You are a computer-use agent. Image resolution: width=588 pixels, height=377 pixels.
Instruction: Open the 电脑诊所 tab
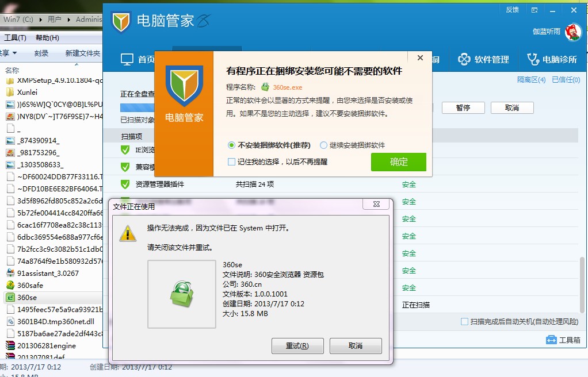point(552,59)
